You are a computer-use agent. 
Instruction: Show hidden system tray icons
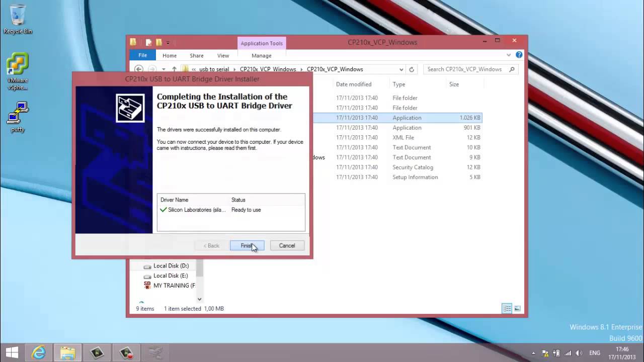534,353
